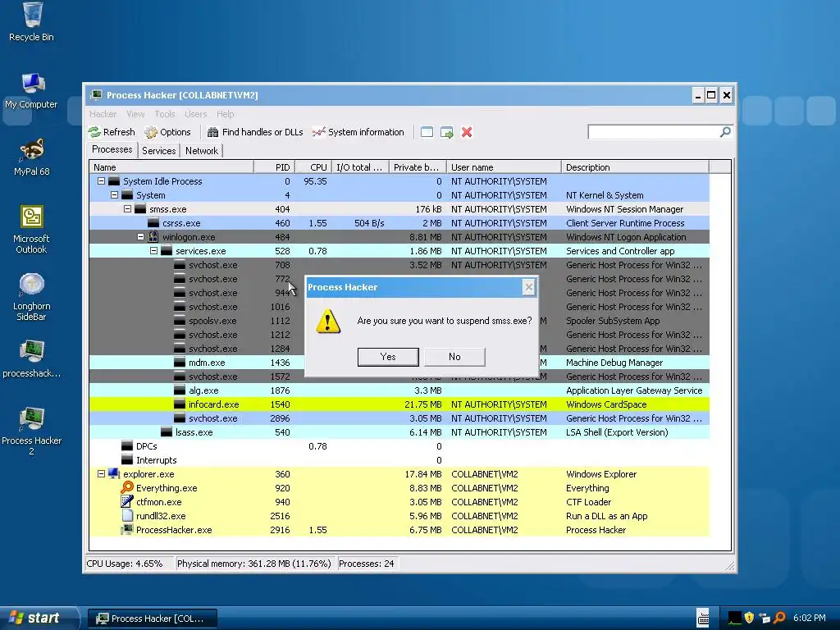
Task: Sort by the CPU column header
Action: (x=313, y=167)
